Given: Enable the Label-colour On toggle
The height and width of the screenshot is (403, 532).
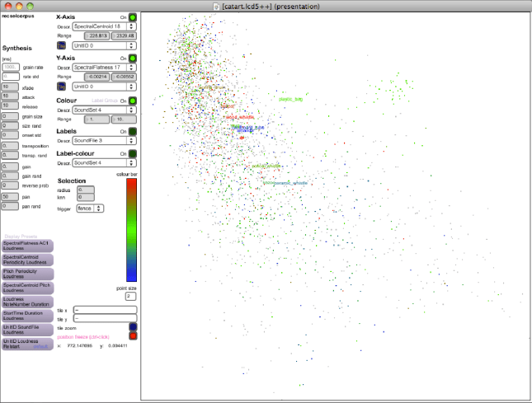Looking at the screenshot, I should [x=132, y=152].
